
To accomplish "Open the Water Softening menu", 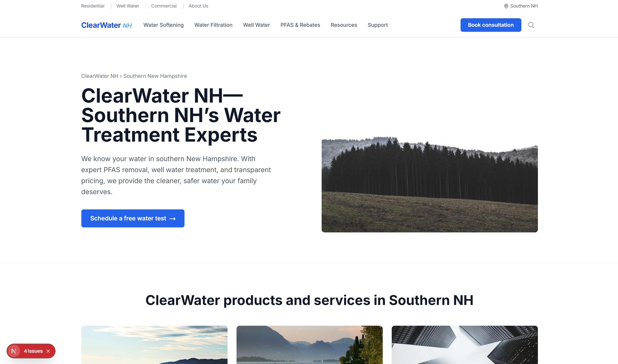I will pyautogui.click(x=163, y=25).
